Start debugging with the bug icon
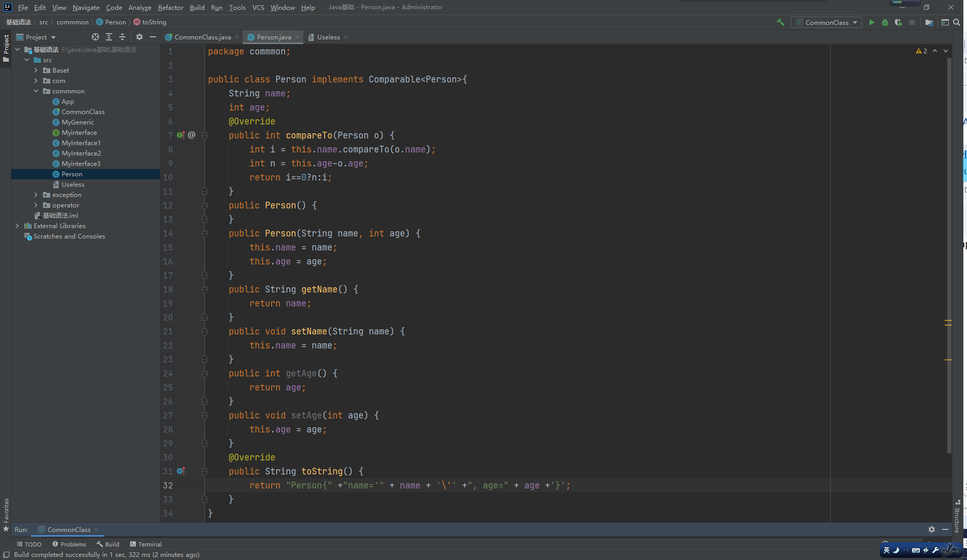967x560 pixels. tap(885, 22)
